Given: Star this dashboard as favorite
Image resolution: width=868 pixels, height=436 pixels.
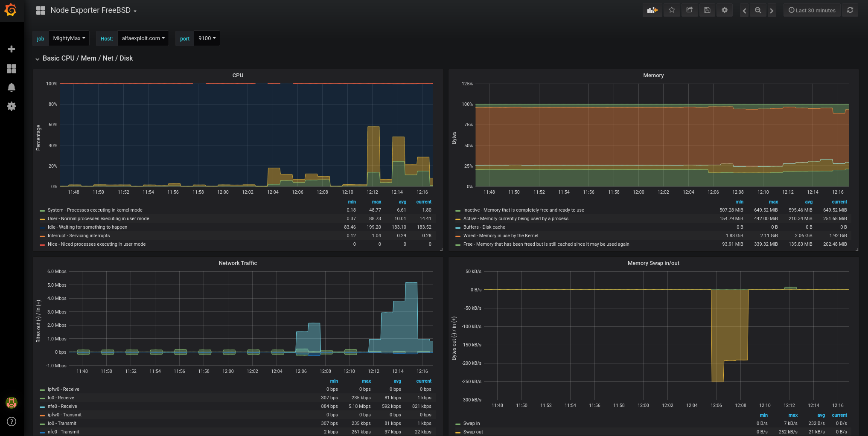Looking at the screenshot, I should click(671, 10).
